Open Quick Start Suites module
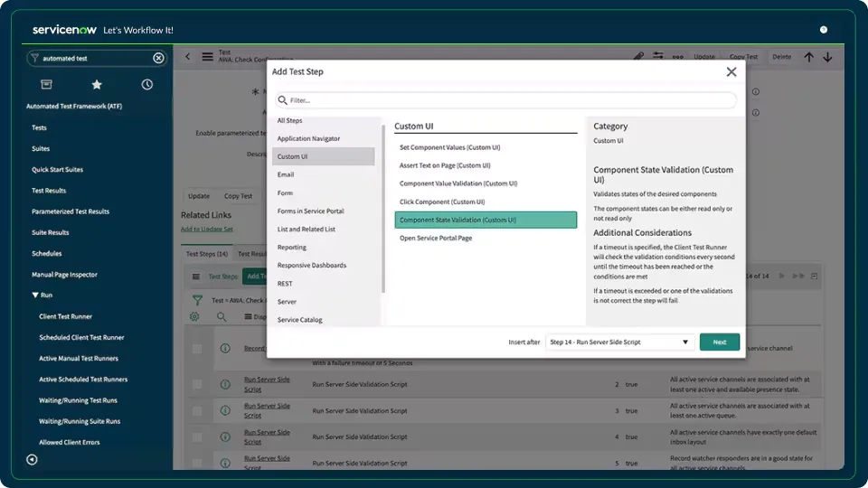The height and width of the screenshot is (488, 868). (57, 169)
